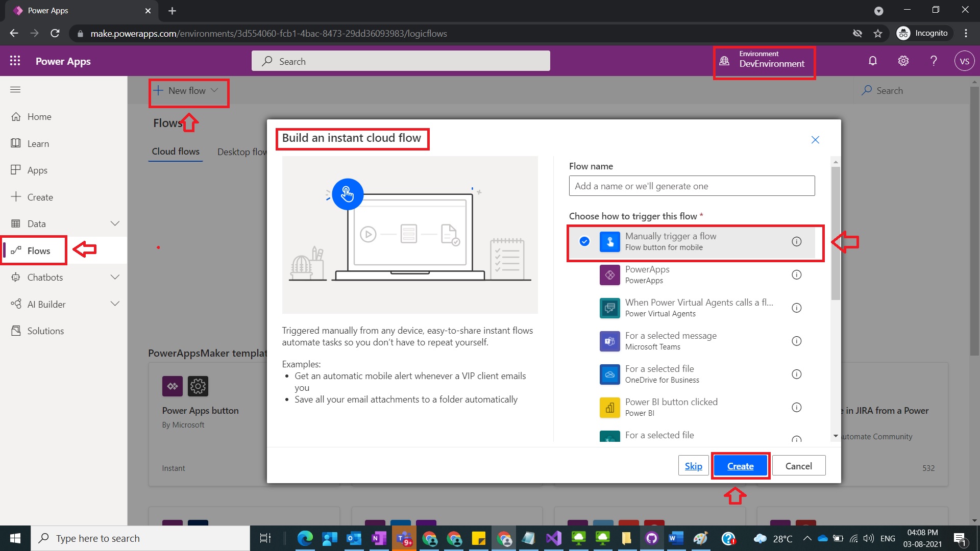Open the notifications bell
Screen dimensions: 980x551
[873, 61]
